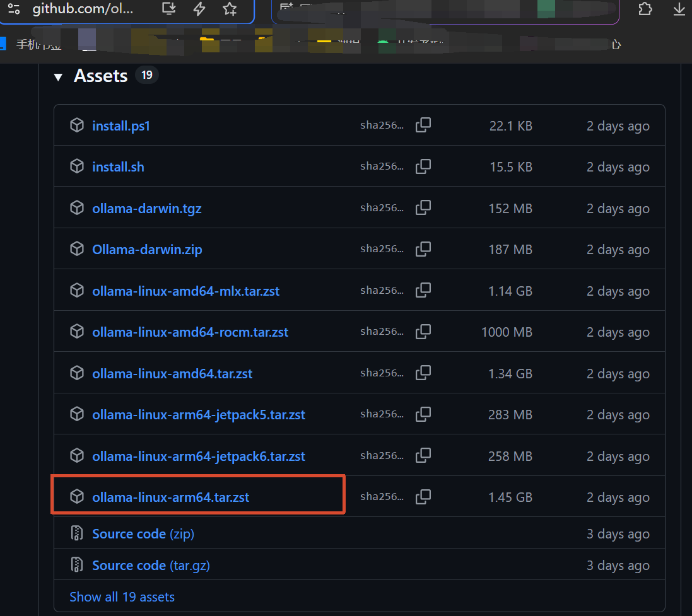The width and height of the screenshot is (692, 616).
Task: Click package icon beside install.sh
Action: 77,166
